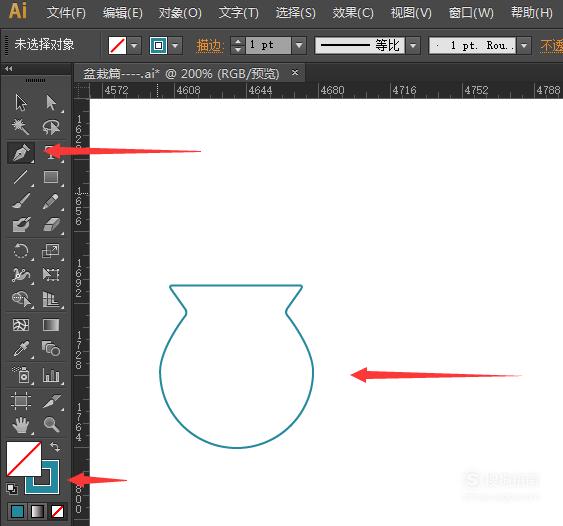
Task: Open the 视图(V) menu
Action: [x=411, y=13]
